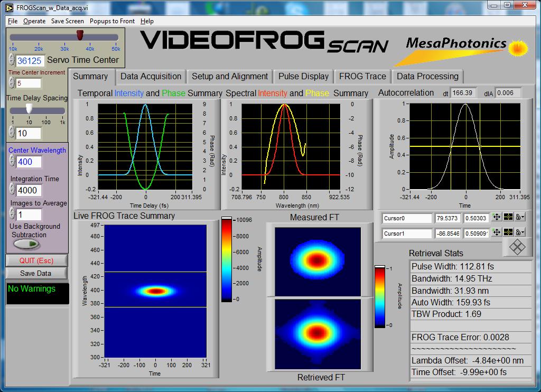
Task: Expand Cursor1 lock dropdown
Action: tap(520, 232)
